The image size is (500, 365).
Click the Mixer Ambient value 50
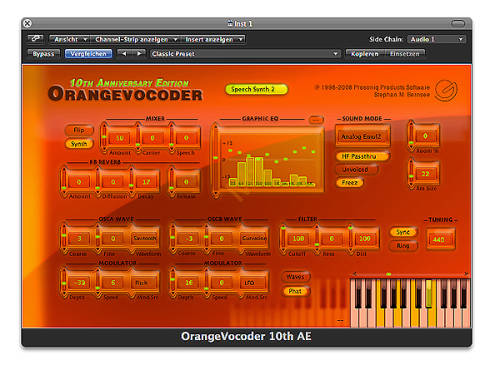tap(119, 138)
